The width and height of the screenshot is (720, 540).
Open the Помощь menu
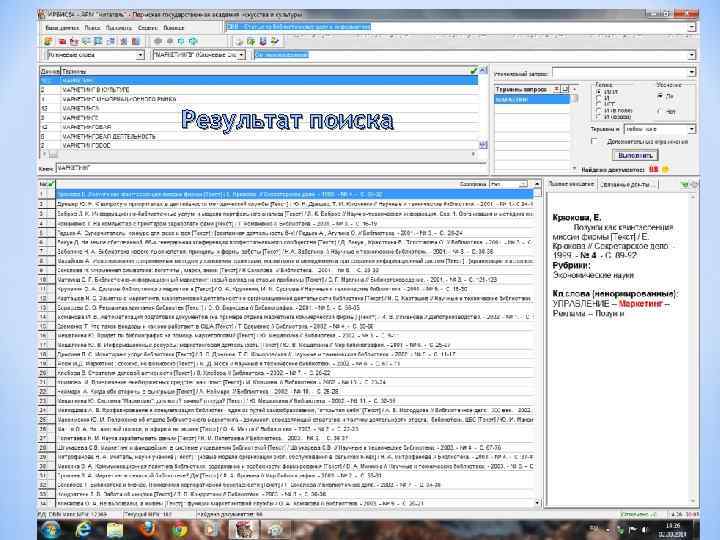coord(174,28)
